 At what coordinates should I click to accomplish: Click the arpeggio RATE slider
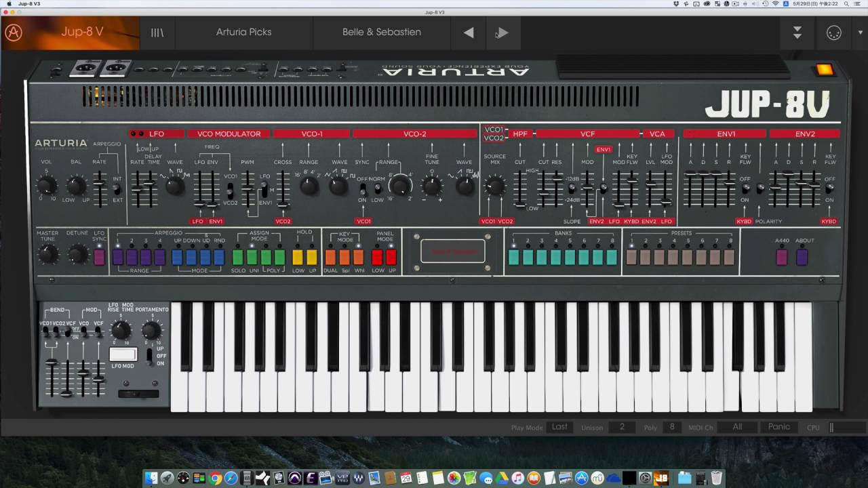click(100, 188)
